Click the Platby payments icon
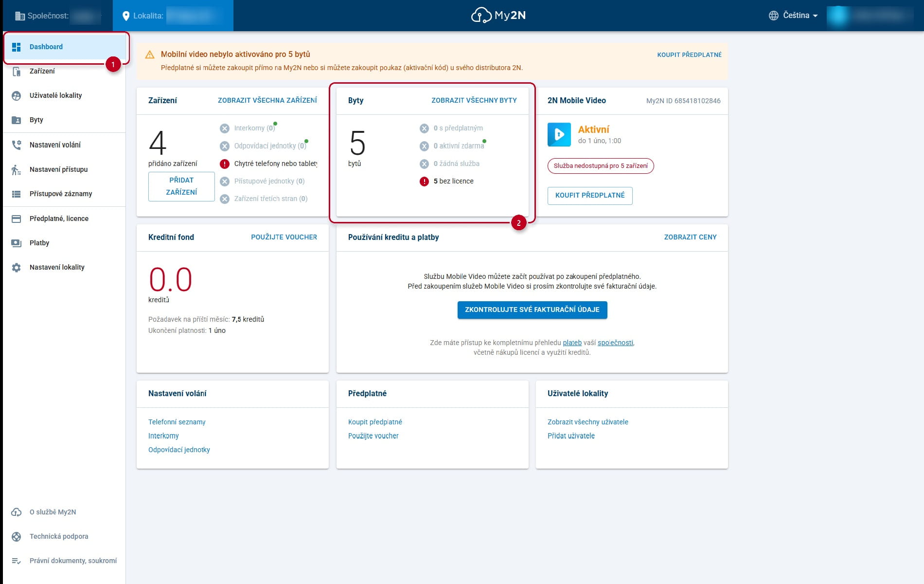 (16, 243)
